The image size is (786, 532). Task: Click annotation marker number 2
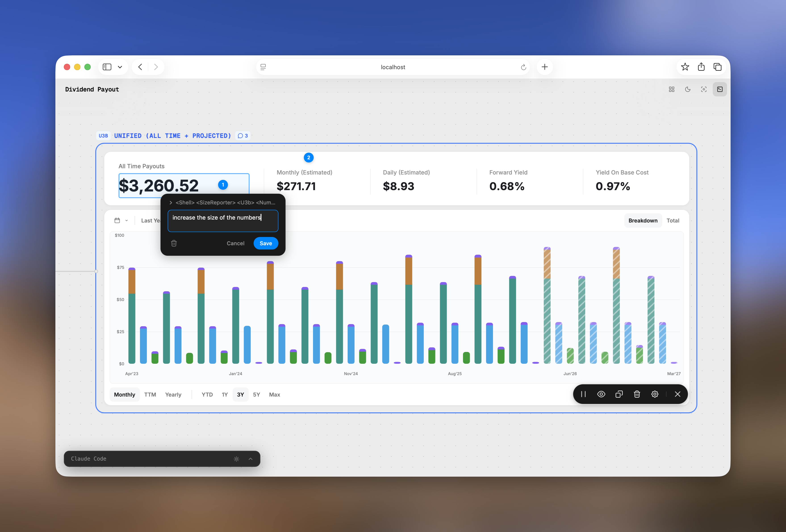308,158
